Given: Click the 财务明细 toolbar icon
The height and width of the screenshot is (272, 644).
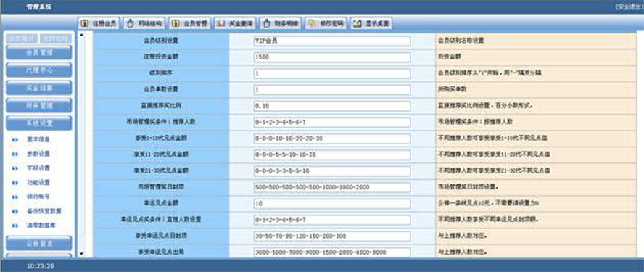Looking at the screenshot, I should point(267,24).
